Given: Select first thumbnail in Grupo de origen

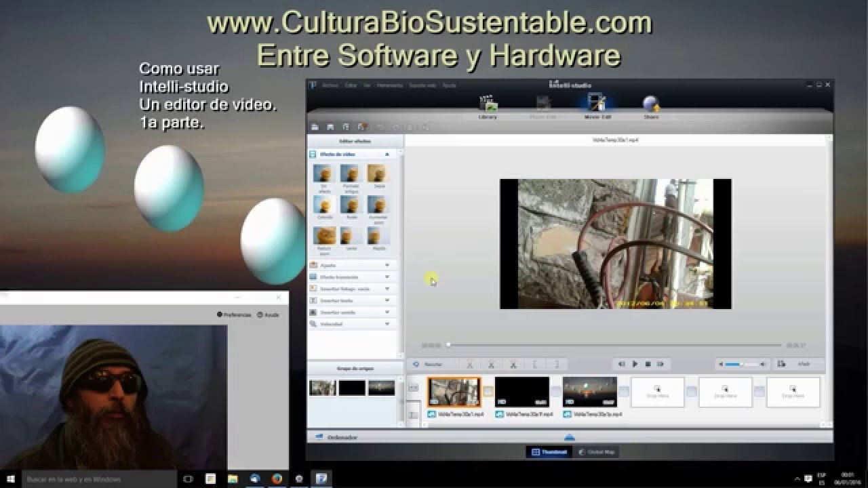Looking at the screenshot, I should point(322,388).
